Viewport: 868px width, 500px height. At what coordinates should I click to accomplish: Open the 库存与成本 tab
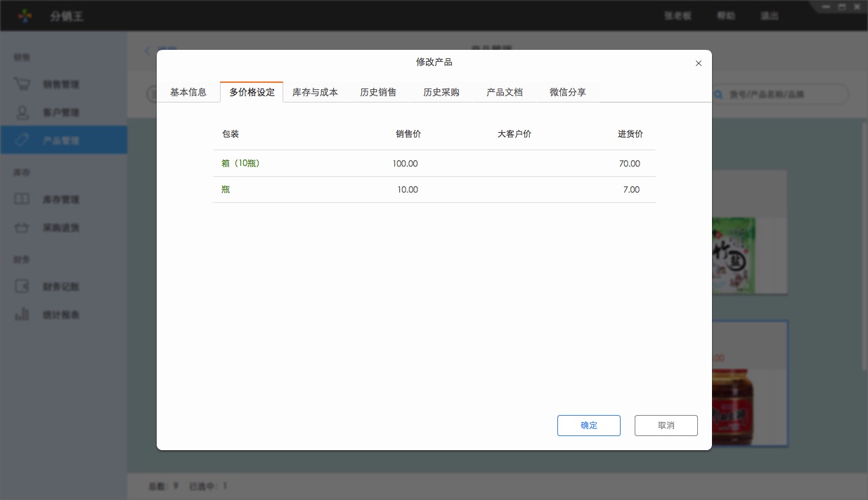pyautogui.click(x=315, y=92)
